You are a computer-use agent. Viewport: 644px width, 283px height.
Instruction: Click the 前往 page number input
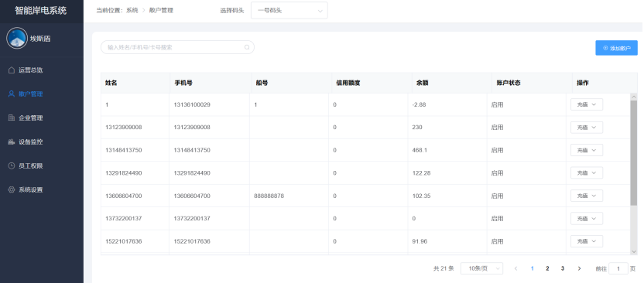pos(618,268)
